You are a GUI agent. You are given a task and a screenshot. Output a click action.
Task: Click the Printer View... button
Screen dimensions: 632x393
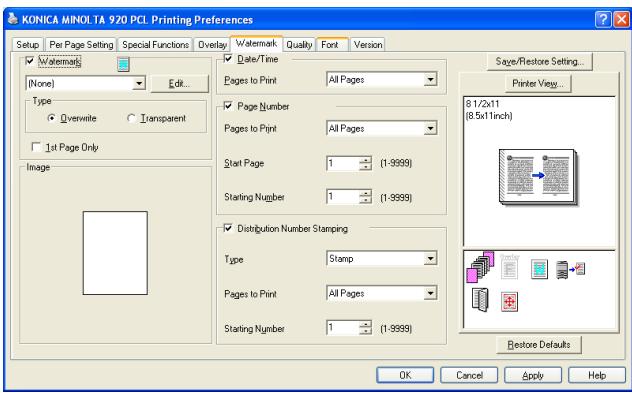coord(538,83)
